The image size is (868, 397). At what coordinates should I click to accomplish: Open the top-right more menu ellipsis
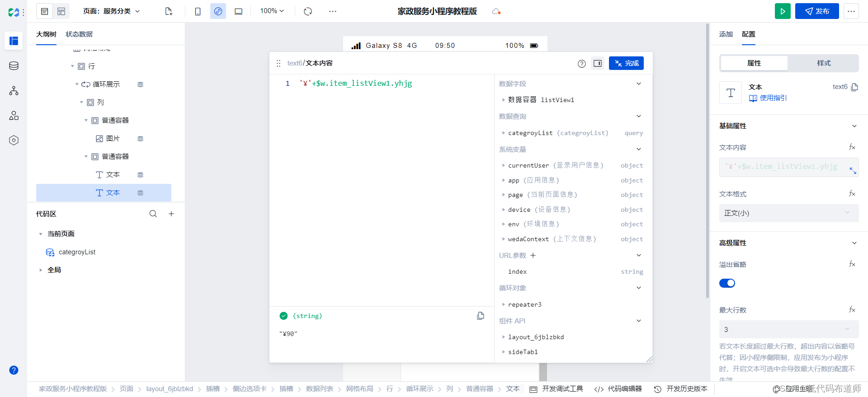click(851, 11)
